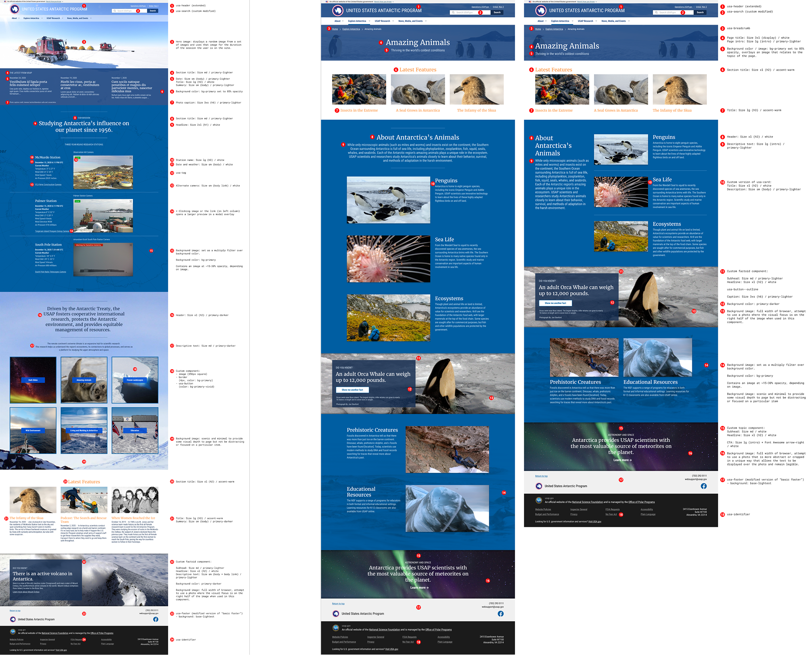Expand the McMurdo Station camera fullscreen icon
Screen dimensions: 812x655
tap(130, 158)
